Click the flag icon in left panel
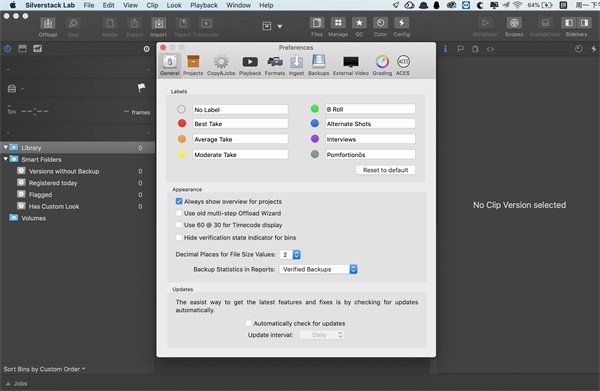The height and width of the screenshot is (391, 600). 141,88
